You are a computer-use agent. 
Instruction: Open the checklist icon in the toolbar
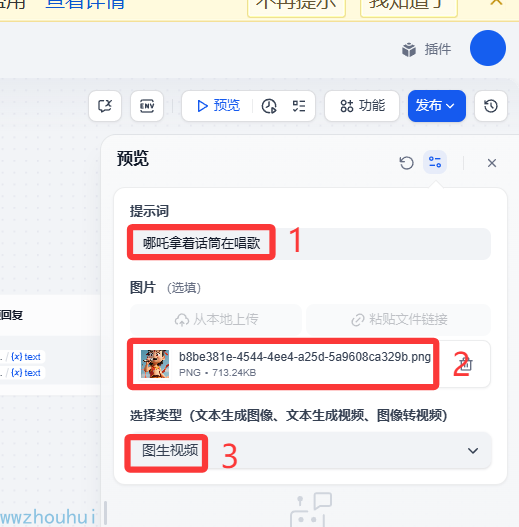point(299,106)
